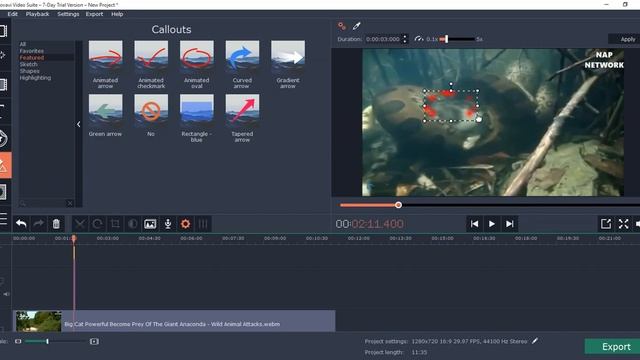Skip to next frame button
The image size is (640, 360).
[x=509, y=224]
